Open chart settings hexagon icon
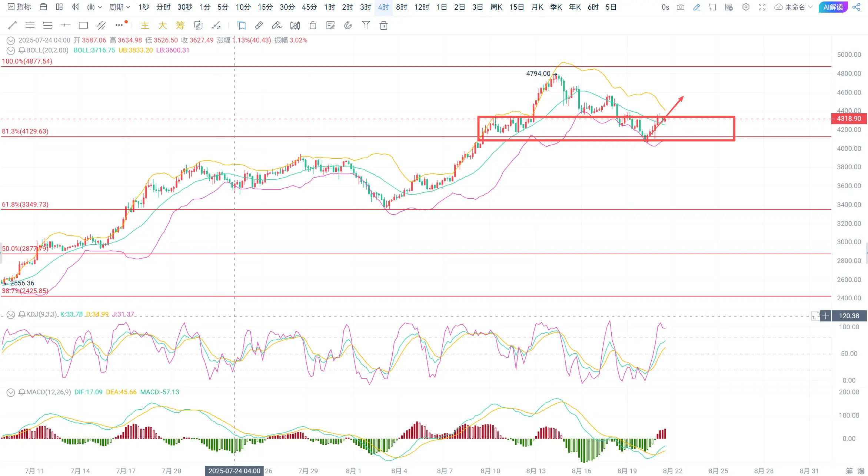The width and height of the screenshot is (868, 476). point(746,7)
